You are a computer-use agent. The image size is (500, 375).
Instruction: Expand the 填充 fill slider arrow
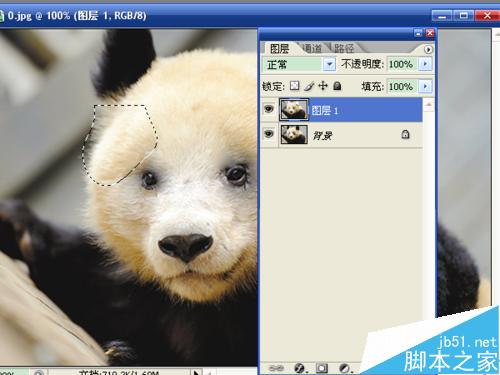pyautogui.click(x=425, y=86)
